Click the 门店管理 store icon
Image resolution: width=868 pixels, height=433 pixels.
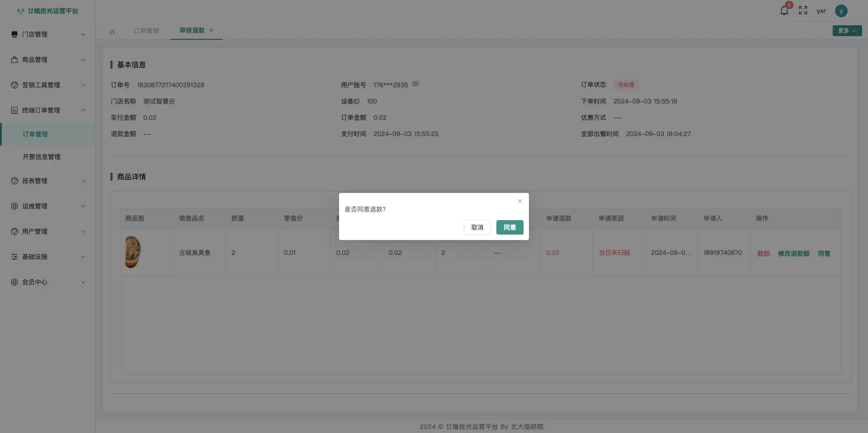point(14,34)
